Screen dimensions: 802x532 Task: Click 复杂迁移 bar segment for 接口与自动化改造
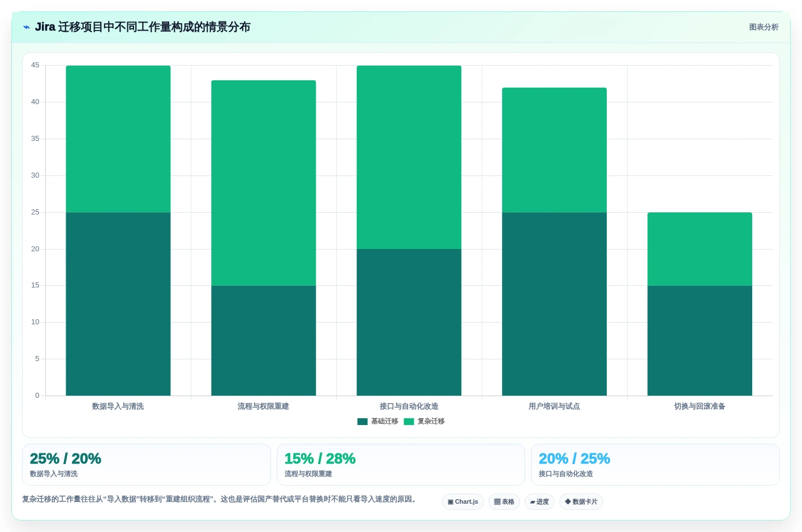(x=409, y=157)
